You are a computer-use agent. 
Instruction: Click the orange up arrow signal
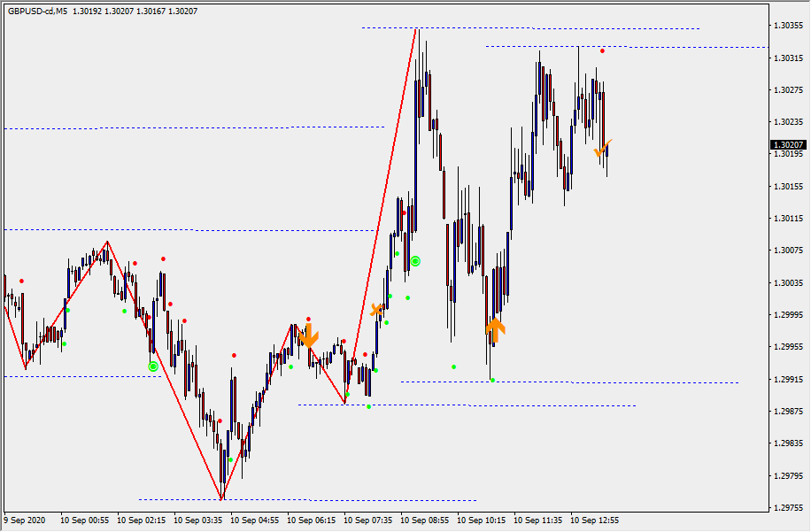[x=495, y=330]
